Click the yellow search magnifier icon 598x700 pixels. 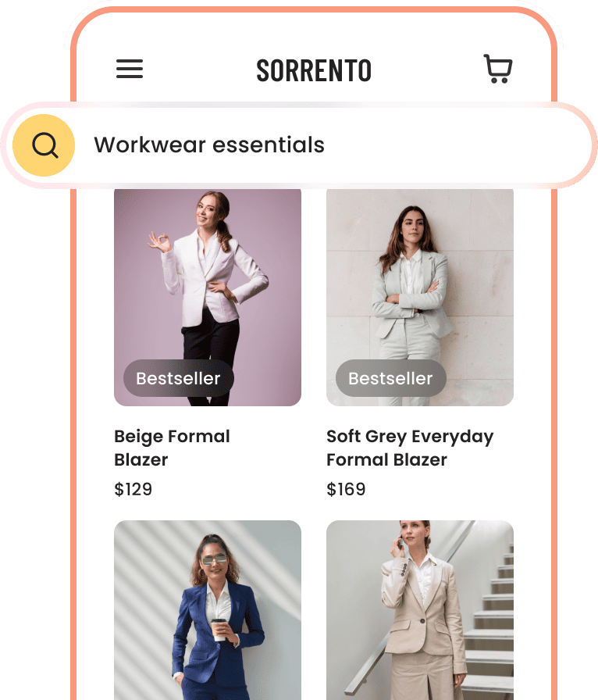[44, 145]
